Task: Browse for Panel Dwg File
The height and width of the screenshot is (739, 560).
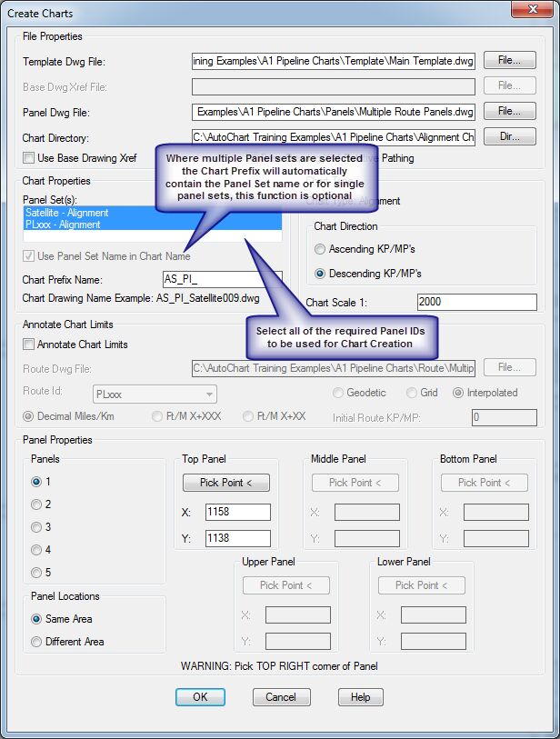Action: pos(510,111)
